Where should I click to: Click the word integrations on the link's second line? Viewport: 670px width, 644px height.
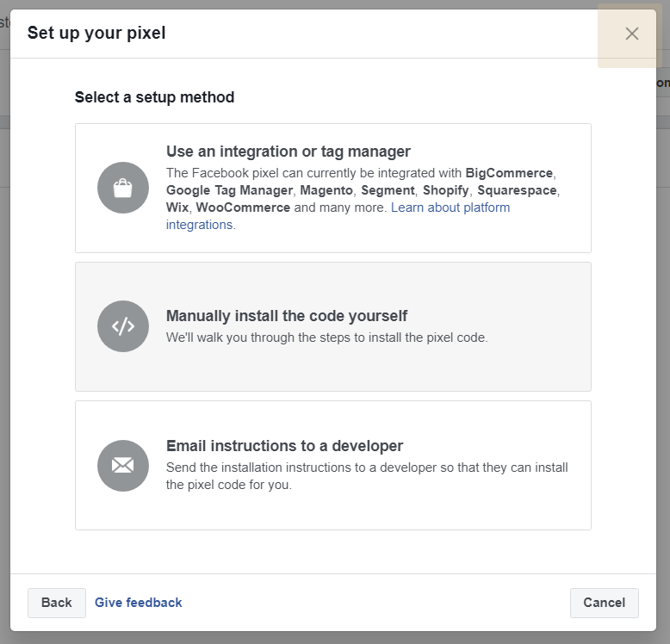coord(199,225)
